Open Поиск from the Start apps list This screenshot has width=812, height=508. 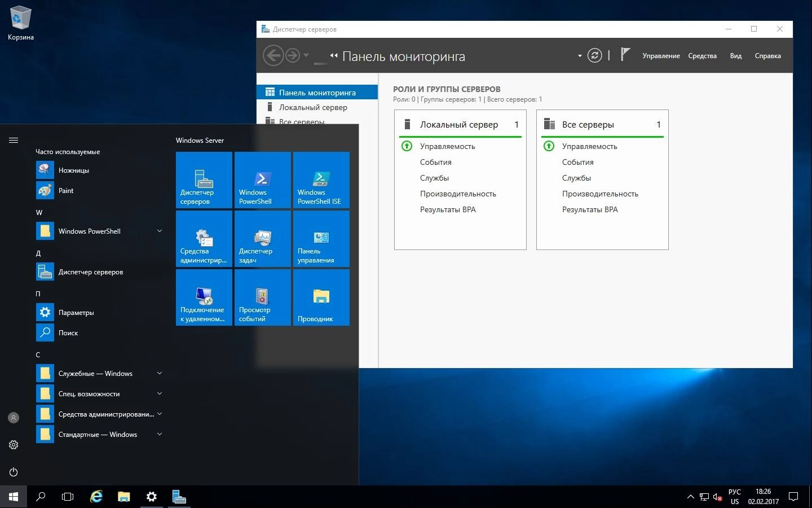pyautogui.click(x=100, y=333)
